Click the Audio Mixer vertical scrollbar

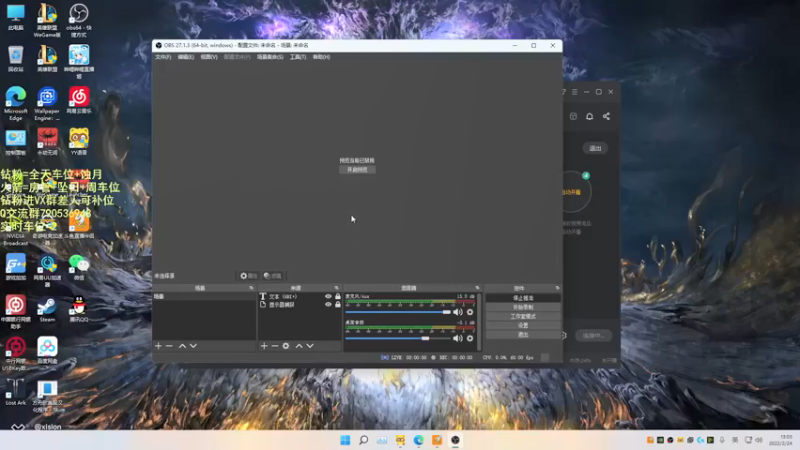click(x=479, y=321)
